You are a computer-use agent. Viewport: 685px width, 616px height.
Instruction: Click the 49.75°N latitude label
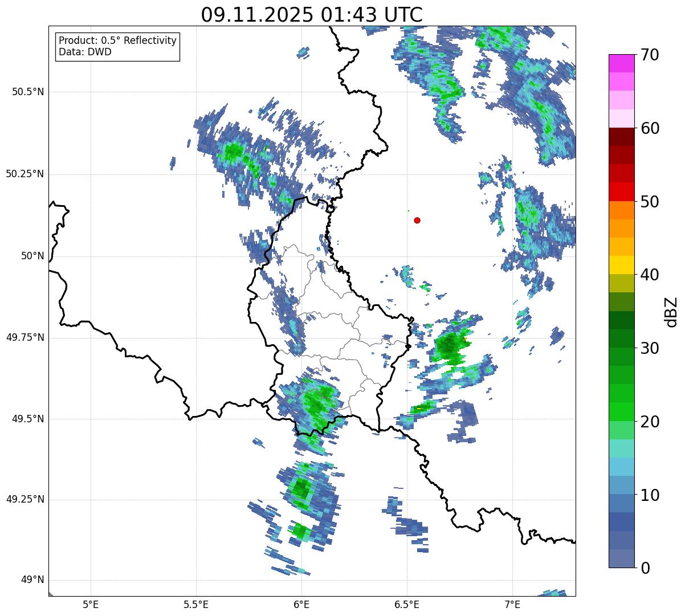pos(25,337)
